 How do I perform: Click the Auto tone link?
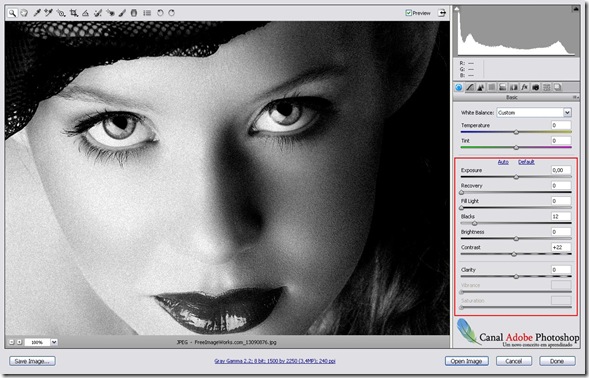pos(503,162)
